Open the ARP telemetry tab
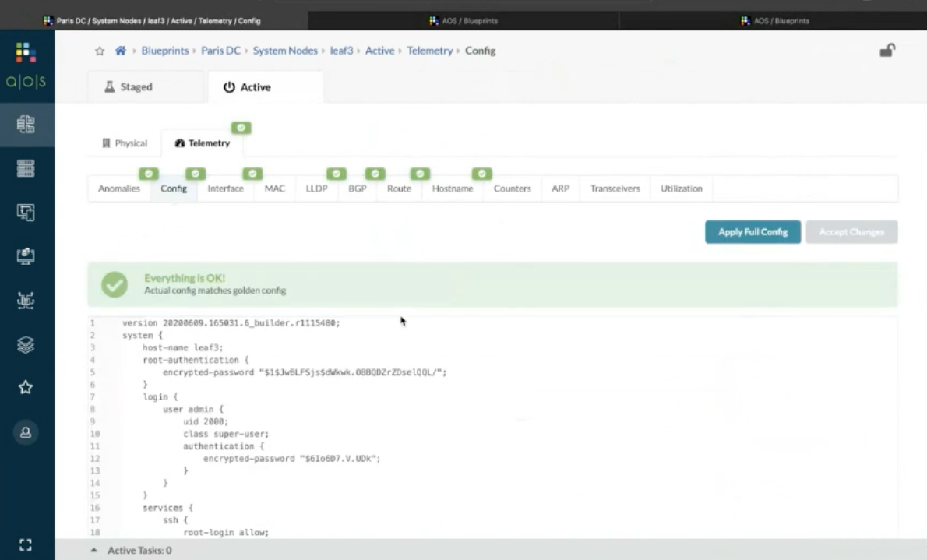 (x=560, y=188)
